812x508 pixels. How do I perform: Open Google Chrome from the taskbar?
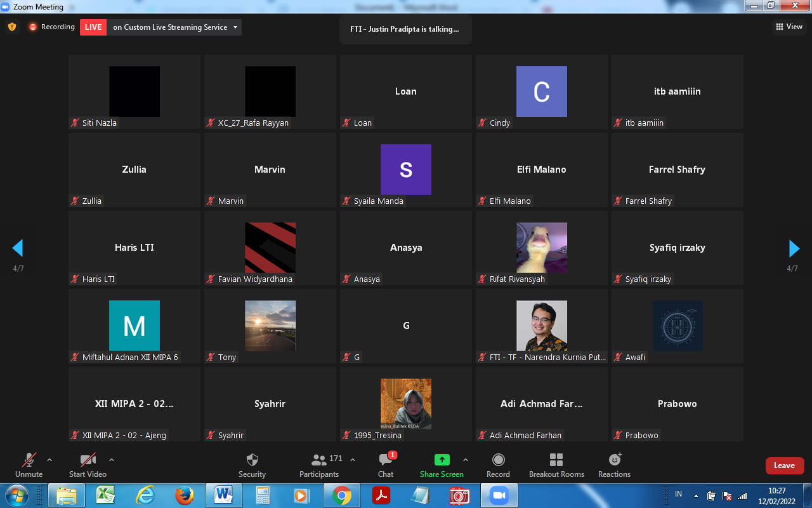[x=341, y=495]
